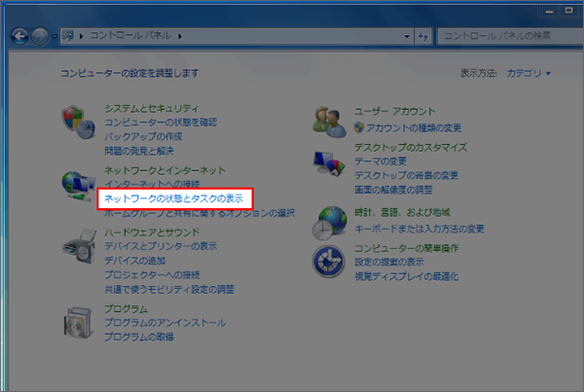Open the システムとセキュリティ category

(152, 108)
